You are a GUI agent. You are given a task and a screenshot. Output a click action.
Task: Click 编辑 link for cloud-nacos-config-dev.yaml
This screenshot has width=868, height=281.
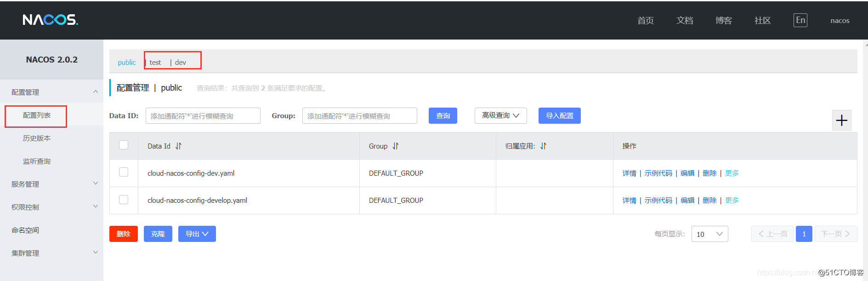(687, 173)
